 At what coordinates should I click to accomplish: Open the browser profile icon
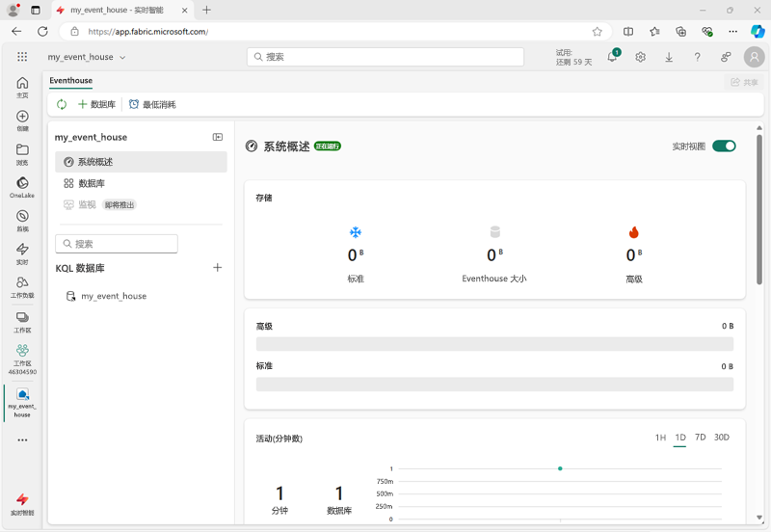[13, 10]
